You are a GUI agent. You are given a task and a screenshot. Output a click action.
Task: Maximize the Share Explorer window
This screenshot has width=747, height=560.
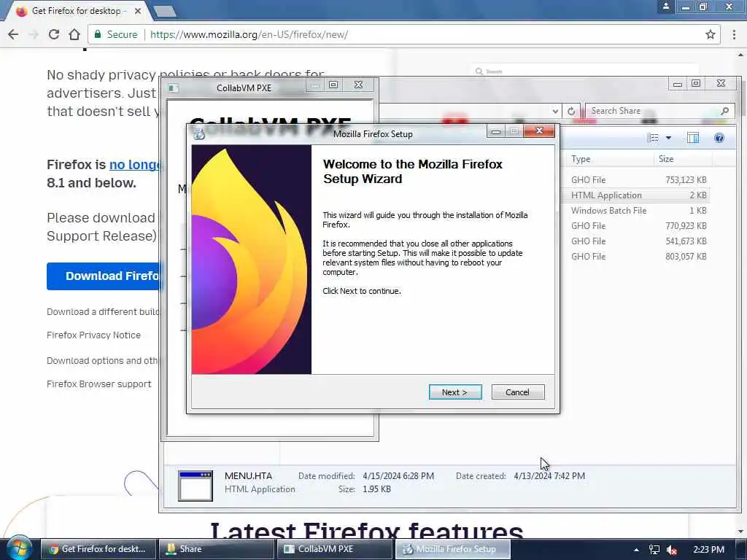coord(696,83)
